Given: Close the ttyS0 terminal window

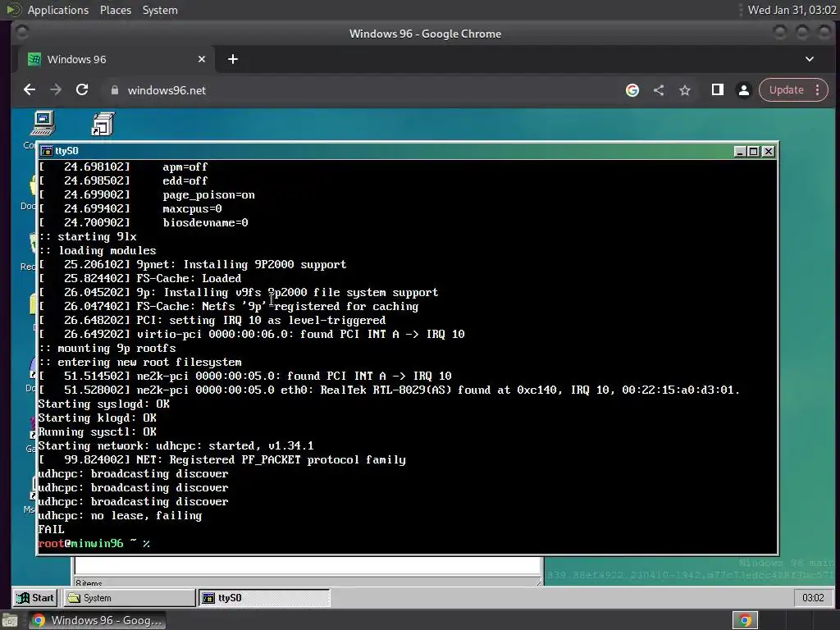Looking at the screenshot, I should (768, 152).
